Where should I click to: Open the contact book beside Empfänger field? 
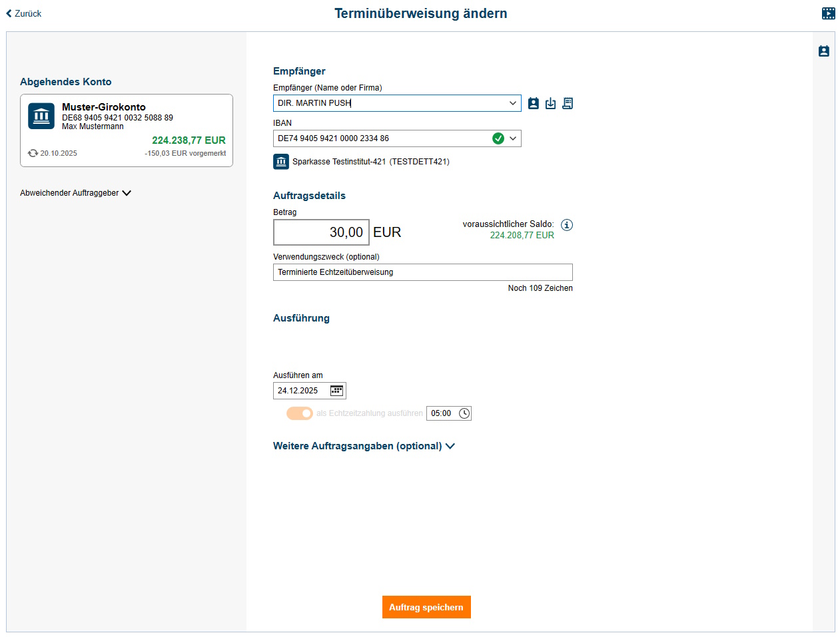click(x=533, y=103)
